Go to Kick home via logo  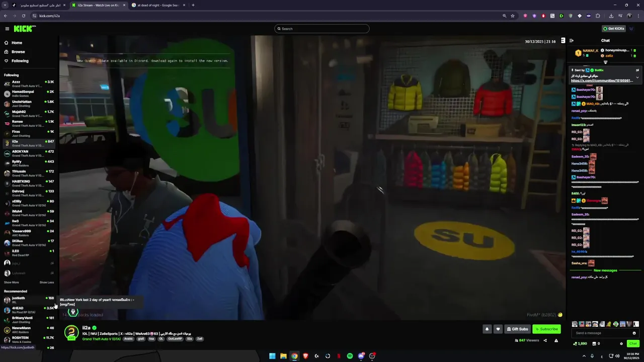24,29
